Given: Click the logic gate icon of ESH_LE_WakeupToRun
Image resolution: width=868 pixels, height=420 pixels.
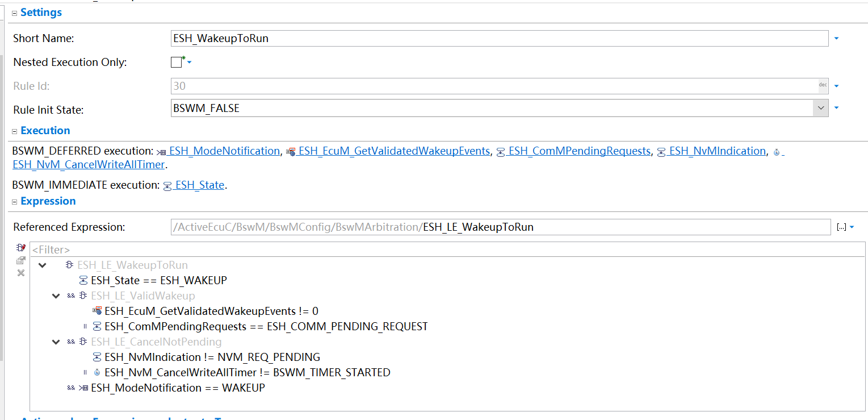Looking at the screenshot, I should point(70,265).
